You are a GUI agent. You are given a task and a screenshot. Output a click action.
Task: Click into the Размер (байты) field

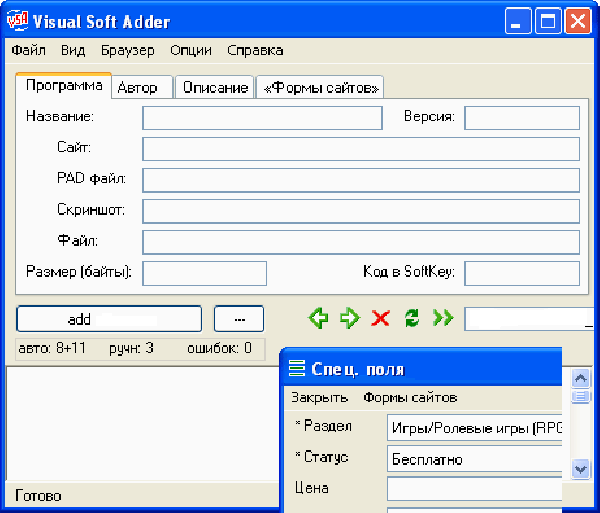(x=205, y=273)
